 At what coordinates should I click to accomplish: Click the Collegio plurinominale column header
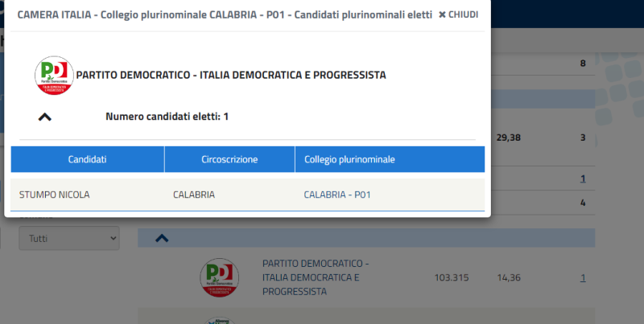click(390, 159)
